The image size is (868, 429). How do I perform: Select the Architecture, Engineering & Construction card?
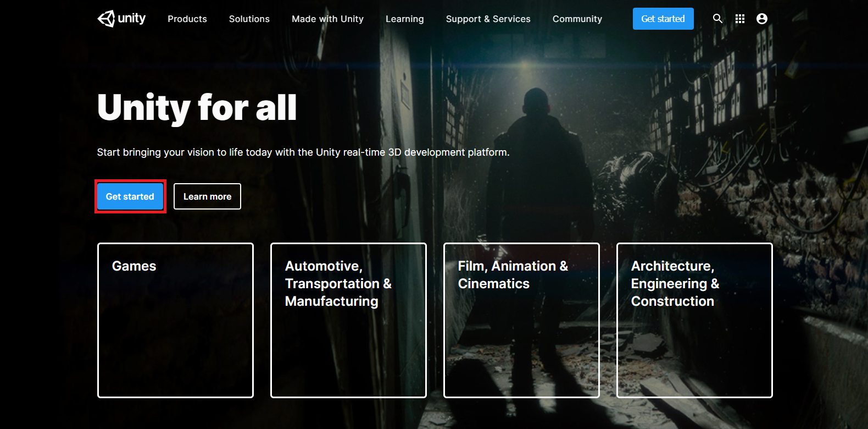[694, 320]
